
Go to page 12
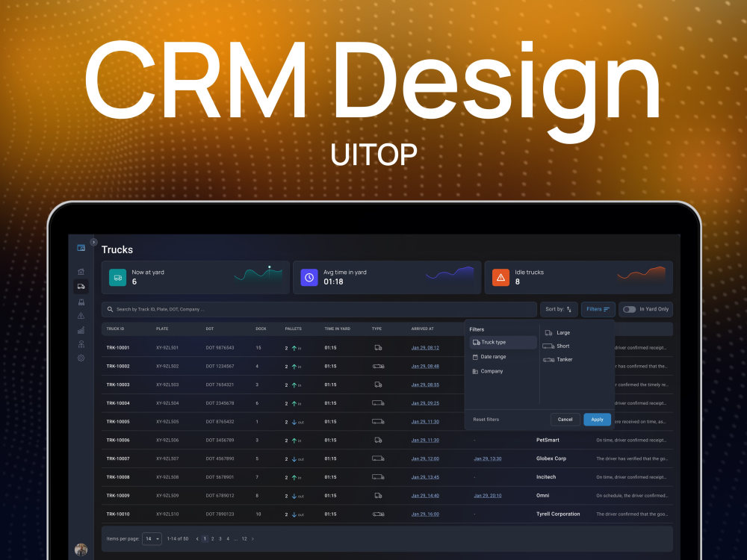click(244, 539)
